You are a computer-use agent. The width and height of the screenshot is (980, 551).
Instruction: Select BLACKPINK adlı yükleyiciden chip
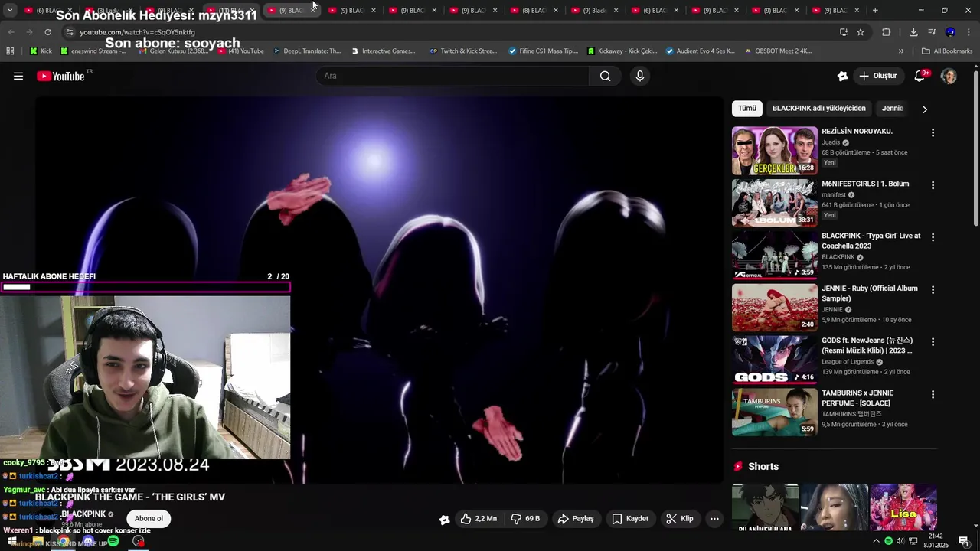pyautogui.click(x=818, y=109)
